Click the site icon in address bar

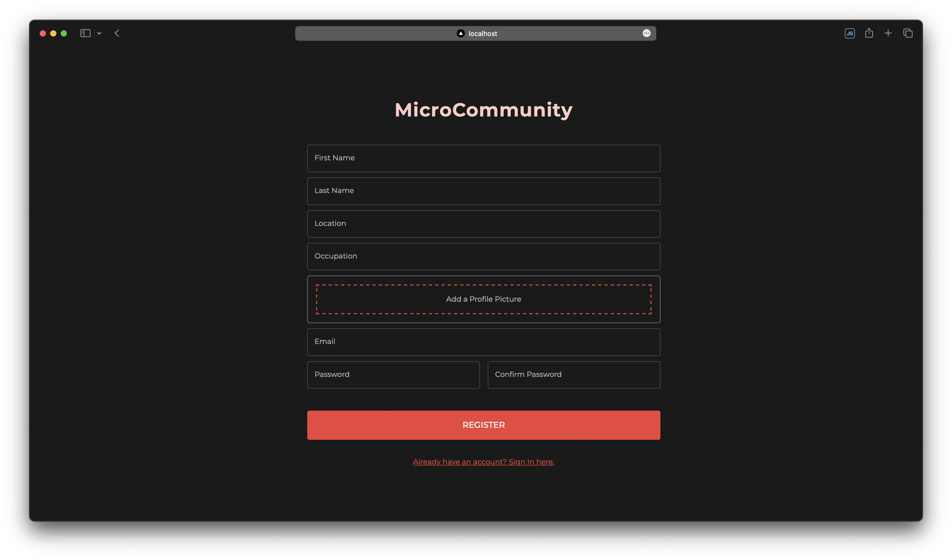(461, 33)
